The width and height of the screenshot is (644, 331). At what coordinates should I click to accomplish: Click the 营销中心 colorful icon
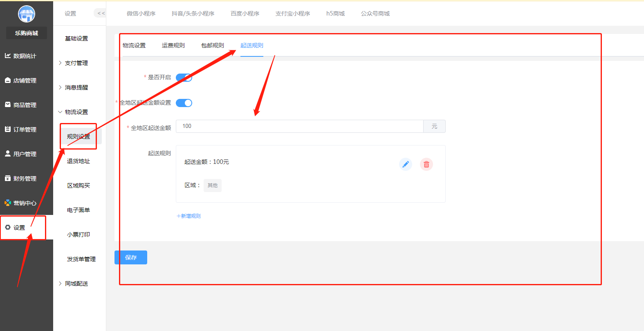coord(8,203)
